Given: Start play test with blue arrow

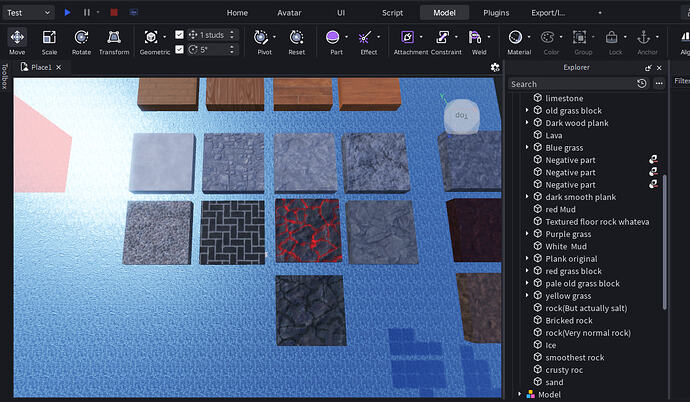Looking at the screenshot, I should (67, 12).
